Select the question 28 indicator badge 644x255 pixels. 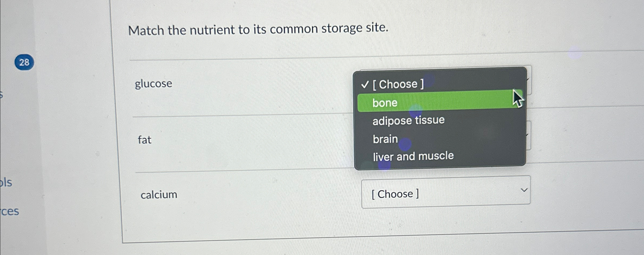pyautogui.click(x=24, y=62)
